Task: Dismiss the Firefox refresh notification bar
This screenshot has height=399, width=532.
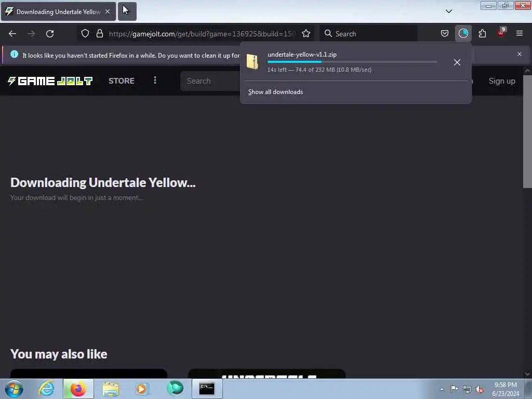Action: (520, 54)
